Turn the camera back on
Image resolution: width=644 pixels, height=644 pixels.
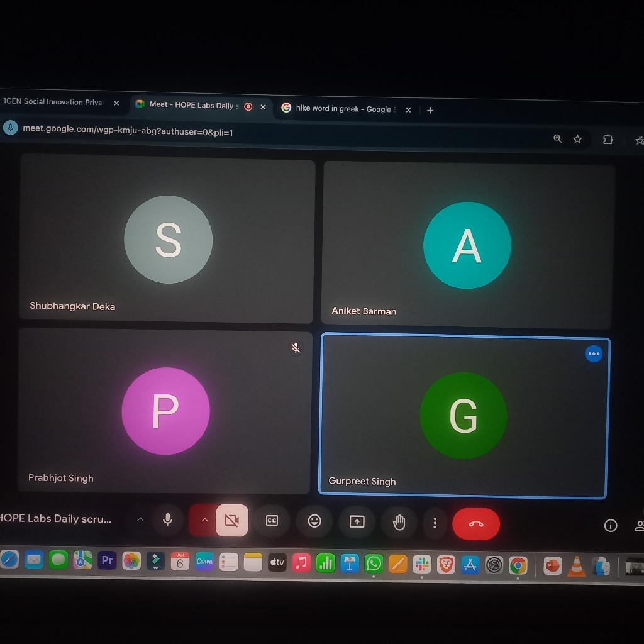232,520
